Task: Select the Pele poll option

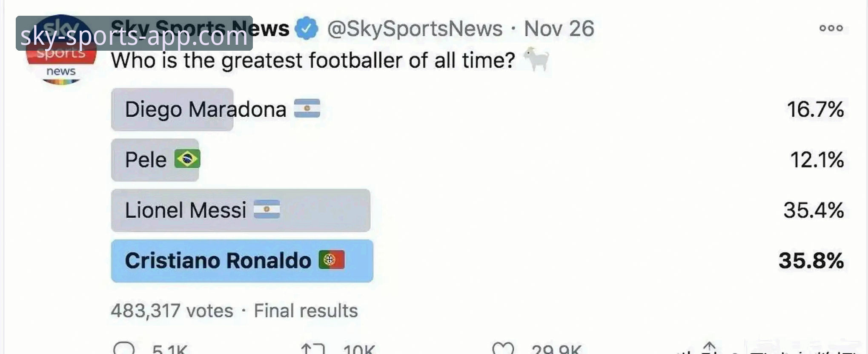Action: [146, 160]
